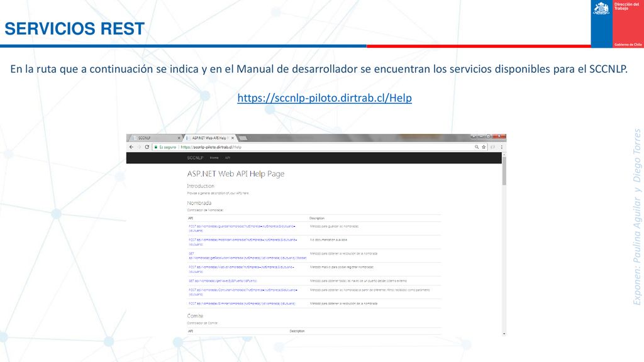This screenshot has height=362, width=644.
Task: Click the scrollbar down arrow
Action: coord(504,334)
